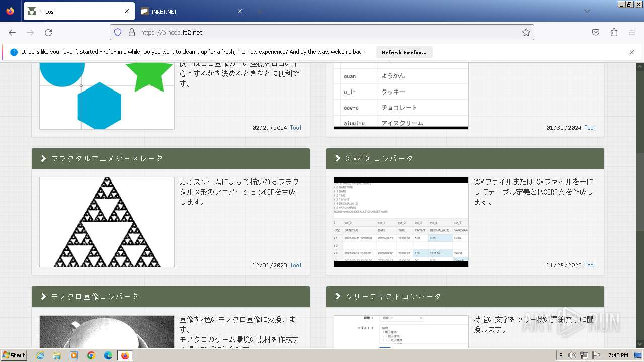This screenshot has width=644, height=362.
Task: Launch Internet Explorer from the taskbar
Action: pos(40,355)
